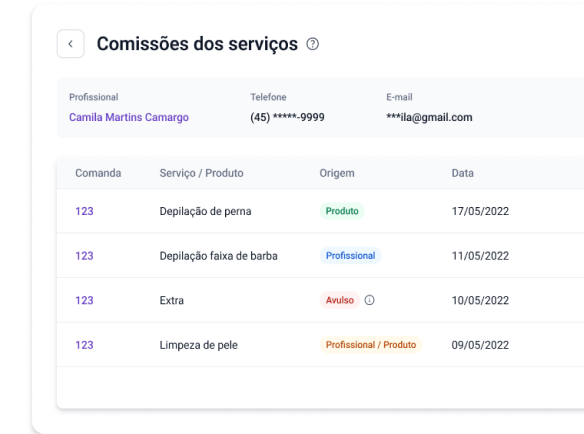Click the E-mail field label
The height and width of the screenshot is (434, 584).
[399, 97]
